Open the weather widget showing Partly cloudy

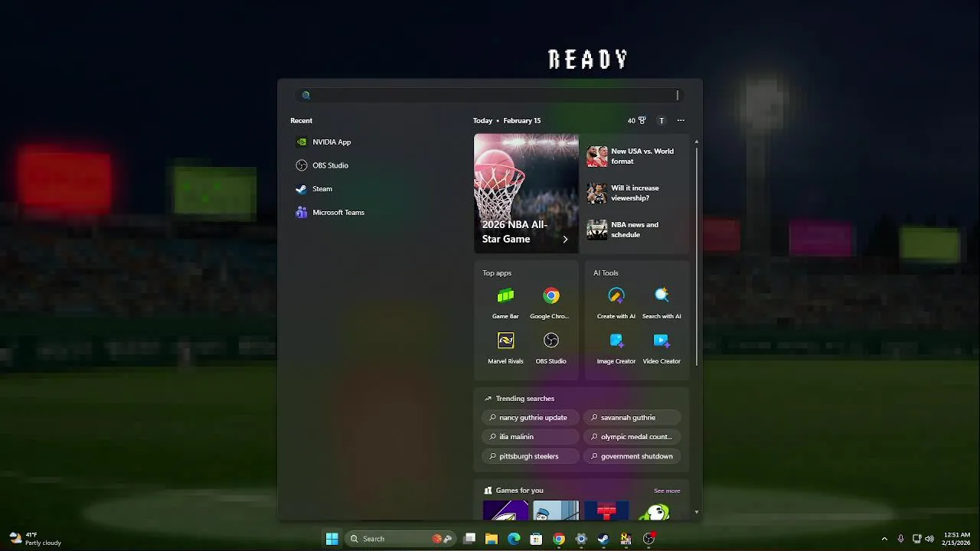point(35,539)
